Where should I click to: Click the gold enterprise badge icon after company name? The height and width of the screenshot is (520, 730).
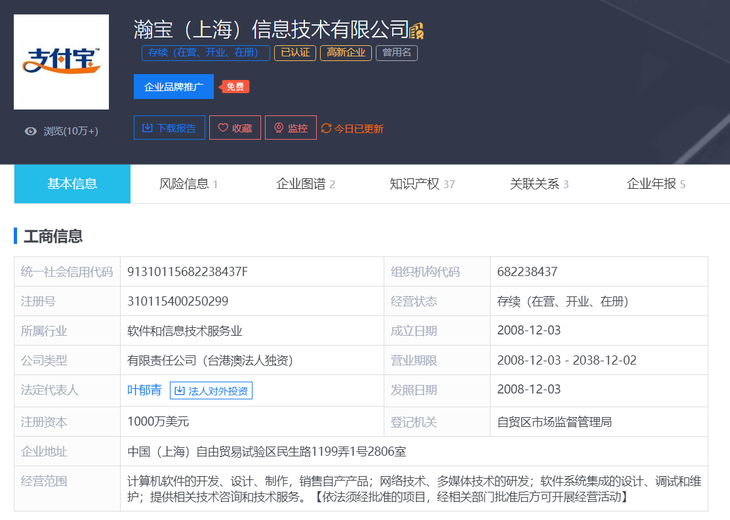click(x=417, y=31)
